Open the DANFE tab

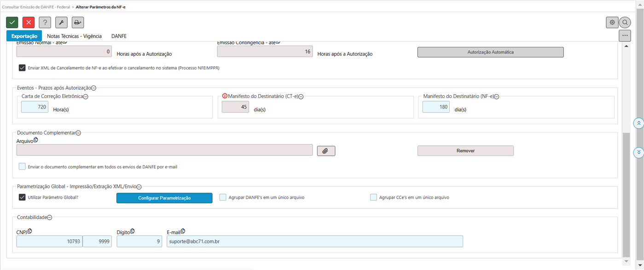click(x=119, y=36)
